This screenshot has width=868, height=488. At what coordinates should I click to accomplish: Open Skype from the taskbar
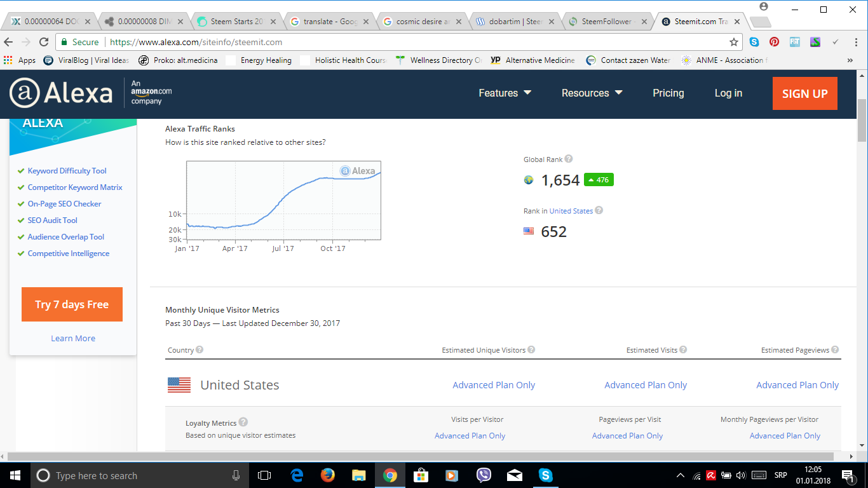tap(545, 475)
